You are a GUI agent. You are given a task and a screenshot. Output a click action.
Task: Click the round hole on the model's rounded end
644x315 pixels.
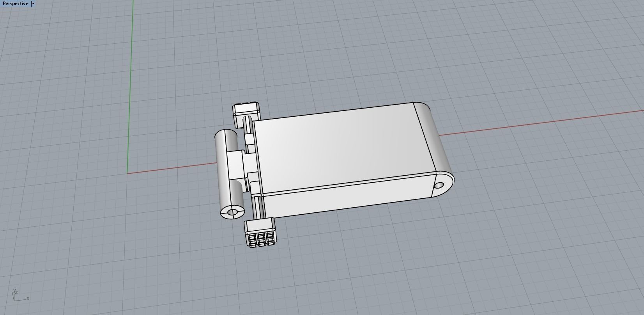pyautogui.click(x=439, y=185)
